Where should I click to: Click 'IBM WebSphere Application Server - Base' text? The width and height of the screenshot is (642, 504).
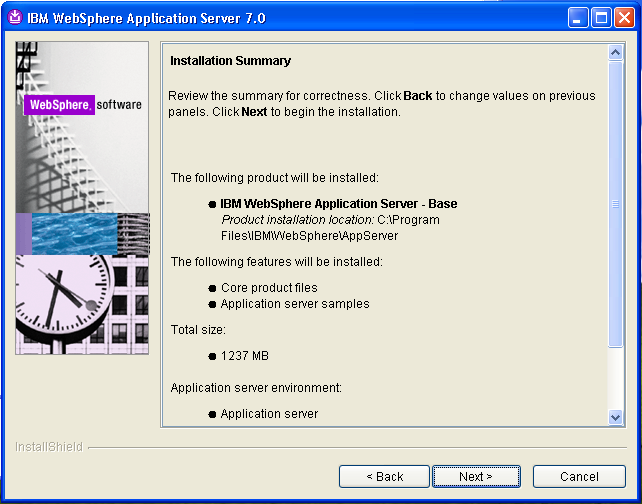click(x=339, y=203)
